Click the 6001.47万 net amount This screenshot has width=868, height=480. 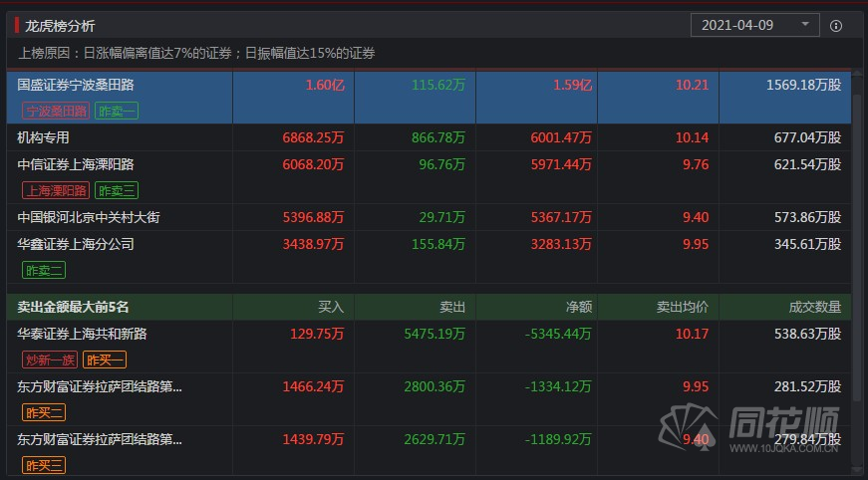click(x=561, y=137)
